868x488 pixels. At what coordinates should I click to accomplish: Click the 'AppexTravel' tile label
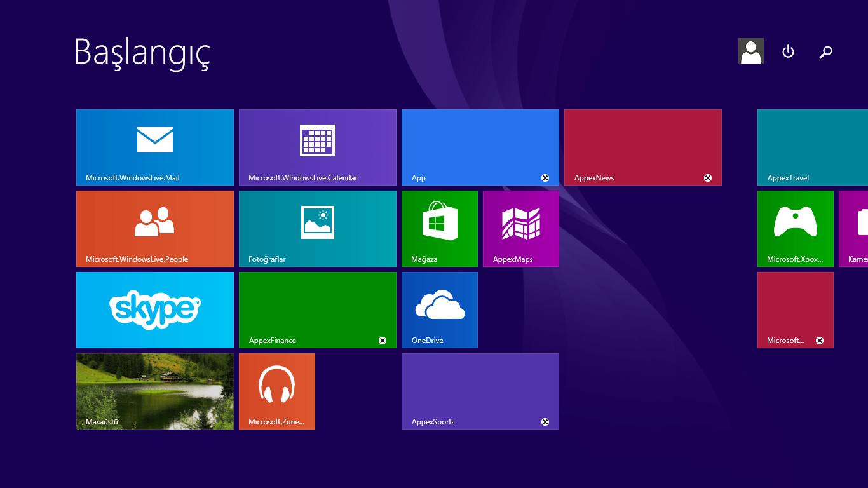pos(788,178)
